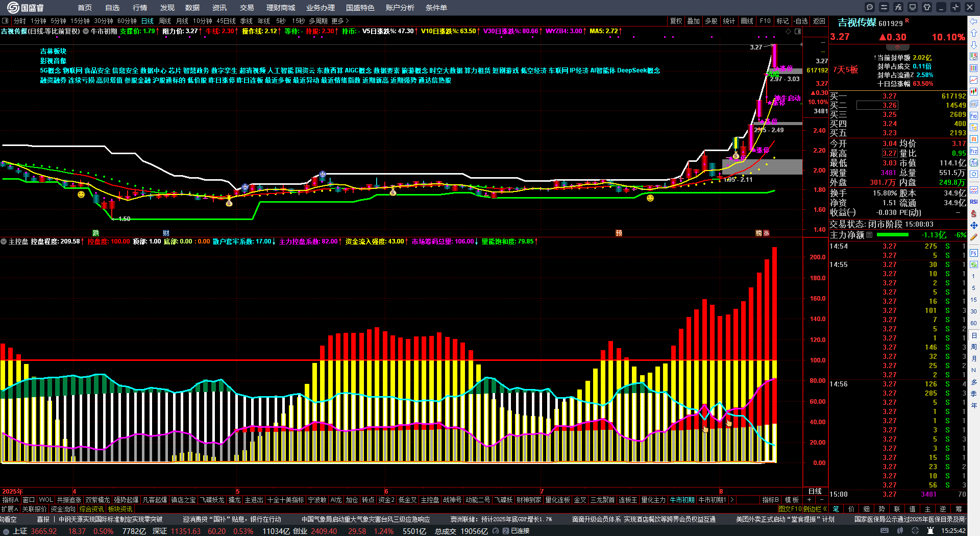Open the RSI indicator sidebar icon

(974, 202)
